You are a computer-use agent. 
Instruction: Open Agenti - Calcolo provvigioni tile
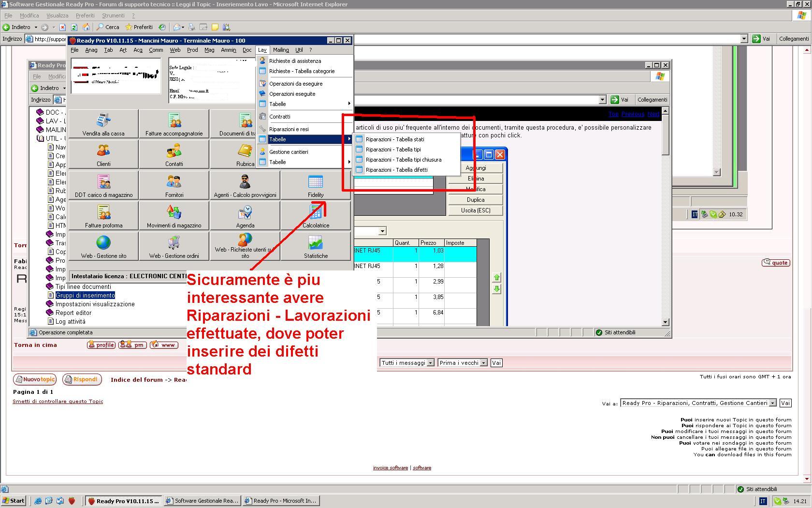click(245, 185)
